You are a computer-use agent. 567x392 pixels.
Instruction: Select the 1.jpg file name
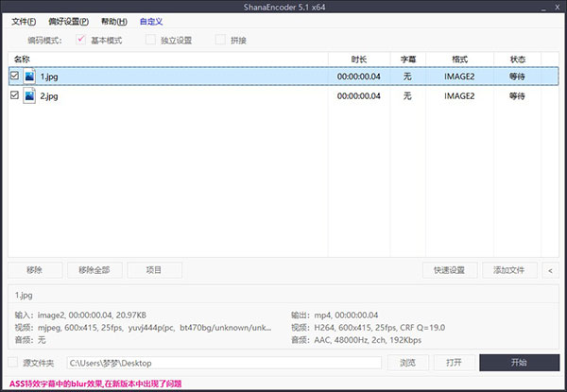[49, 77]
